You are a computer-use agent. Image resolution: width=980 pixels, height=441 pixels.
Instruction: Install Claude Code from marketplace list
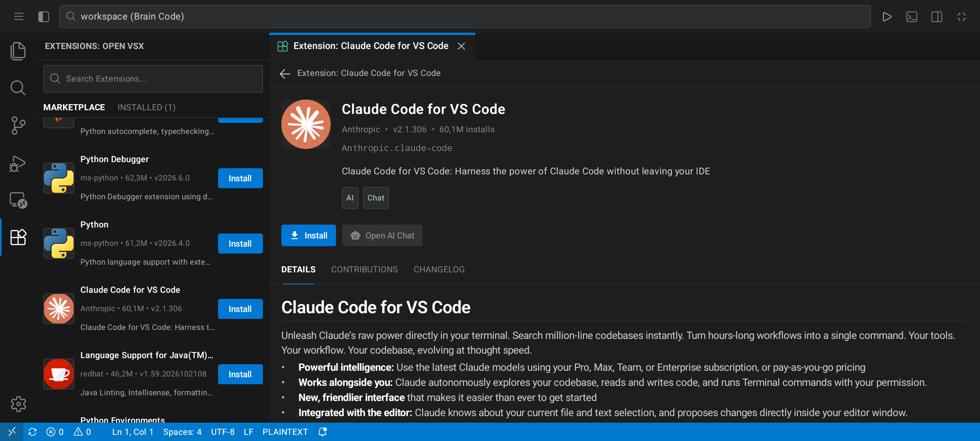click(x=240, y=309)
